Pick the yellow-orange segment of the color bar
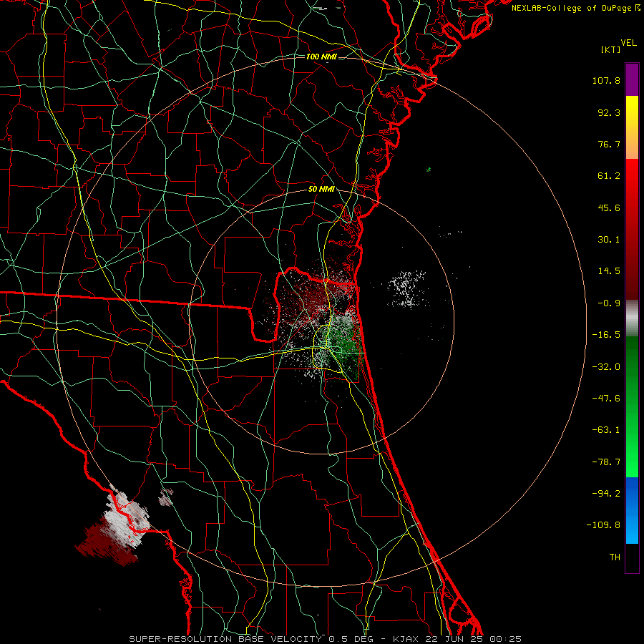The width and height of the screenshot is (644, 644). tap(632, 127)
